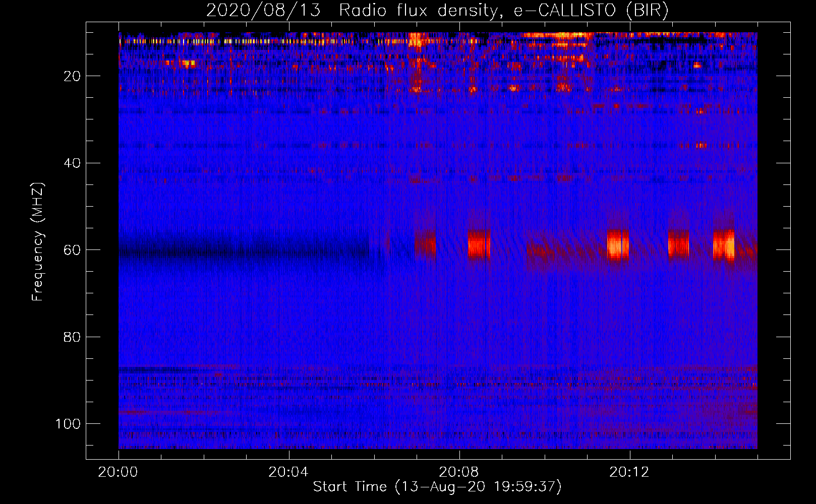The width and height of the screenshot is (816, 504).
Task: Click the "20:04" time tick label
Action: (288, 472)
